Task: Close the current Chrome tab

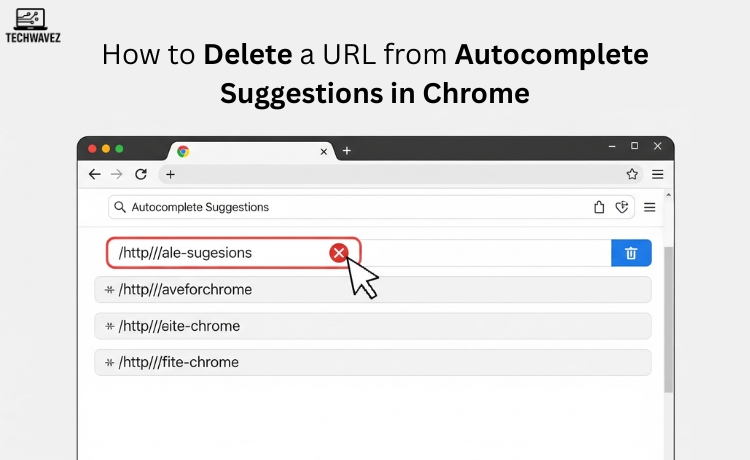Action: [323, 151]
